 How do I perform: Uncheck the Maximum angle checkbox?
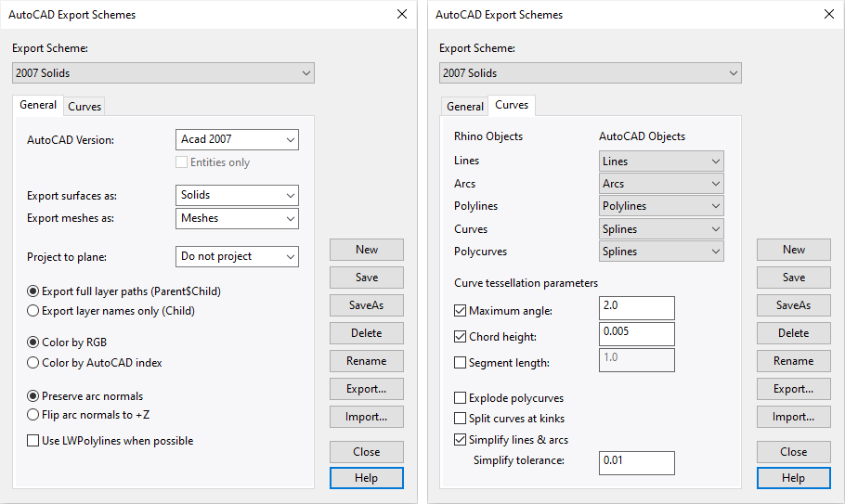(460, 311)
